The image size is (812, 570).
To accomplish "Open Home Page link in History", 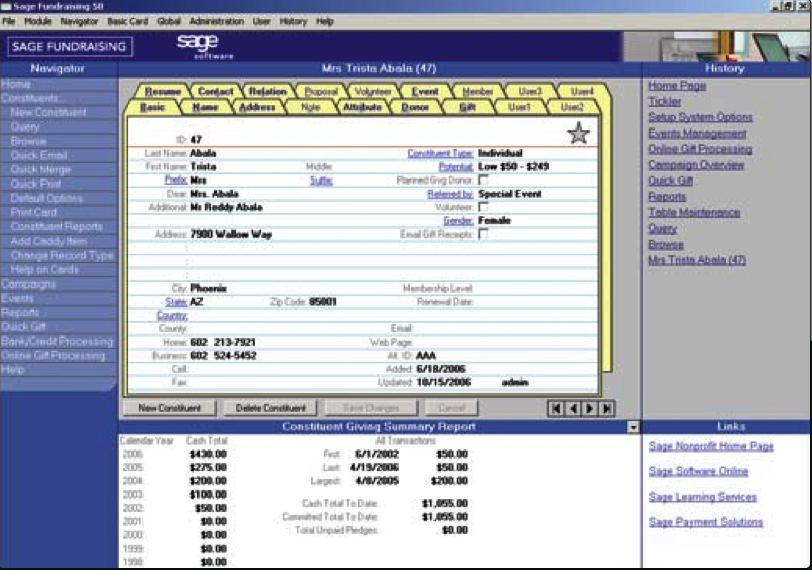I will [677, 86].
